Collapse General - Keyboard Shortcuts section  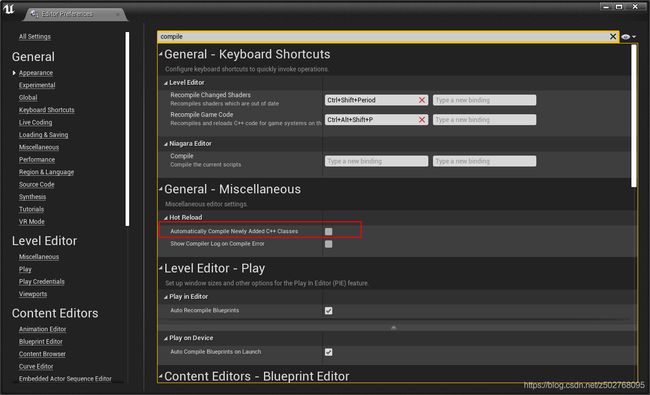point(161,54)
